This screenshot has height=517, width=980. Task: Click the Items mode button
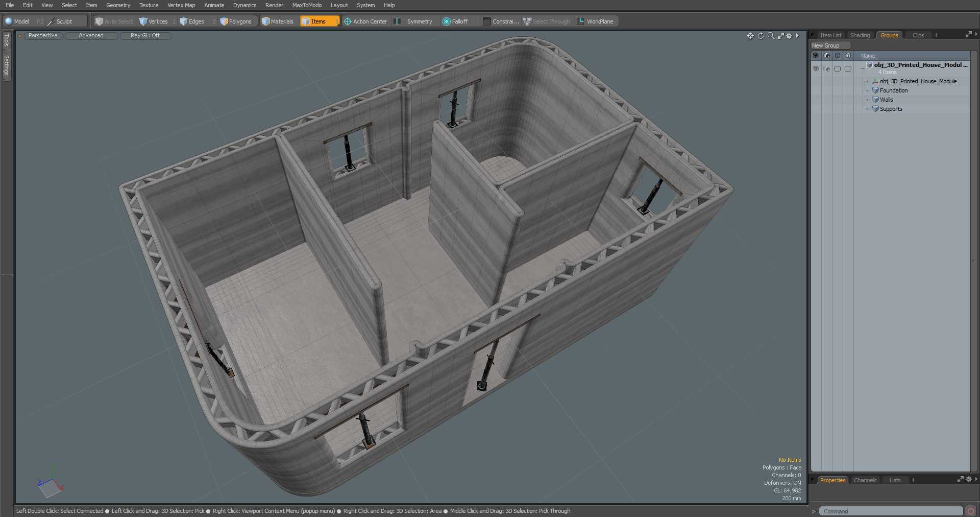(319, 21)
